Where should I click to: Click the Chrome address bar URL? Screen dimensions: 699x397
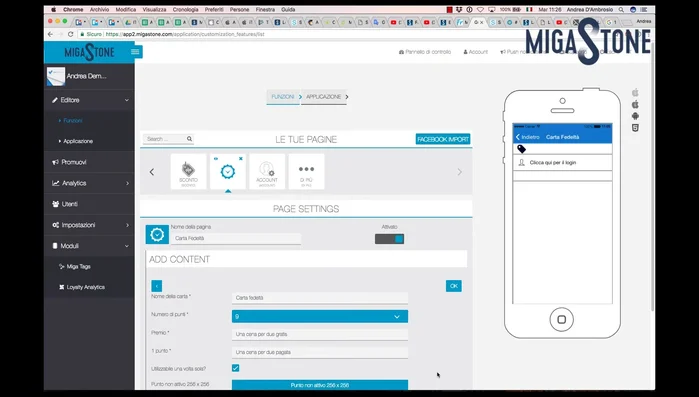point(185,34)
